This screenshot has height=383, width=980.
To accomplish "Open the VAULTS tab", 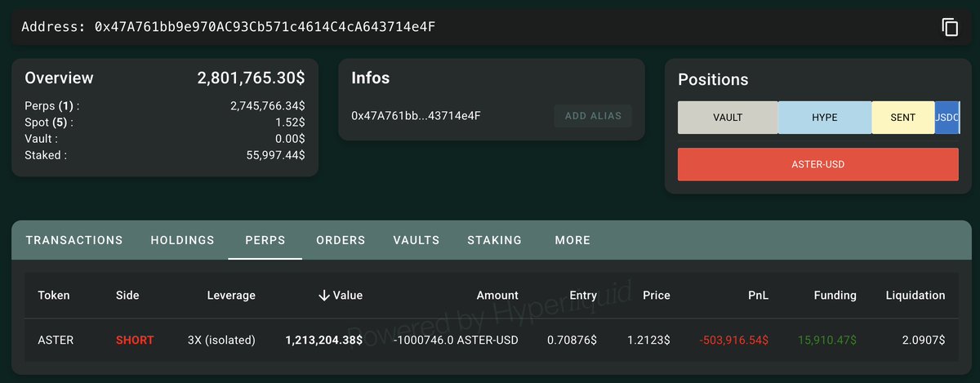I will 416,240.
